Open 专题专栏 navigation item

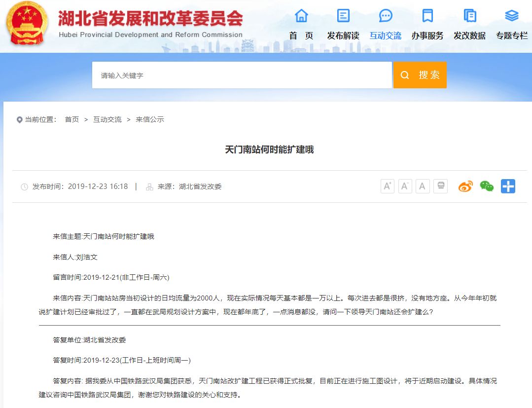pyautogui.click(x=512, y=25)
